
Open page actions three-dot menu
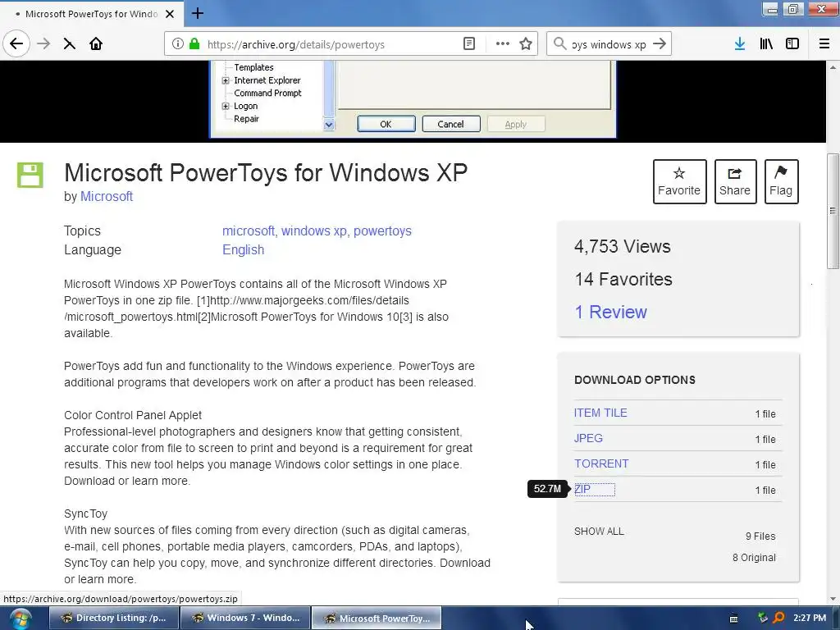click(503, 44)
